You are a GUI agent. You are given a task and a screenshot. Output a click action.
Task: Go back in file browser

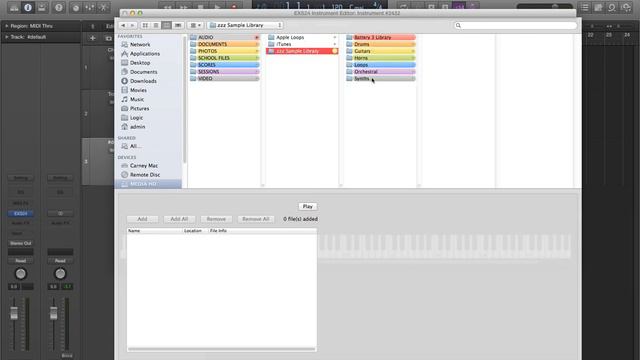[x=123, y=25]
